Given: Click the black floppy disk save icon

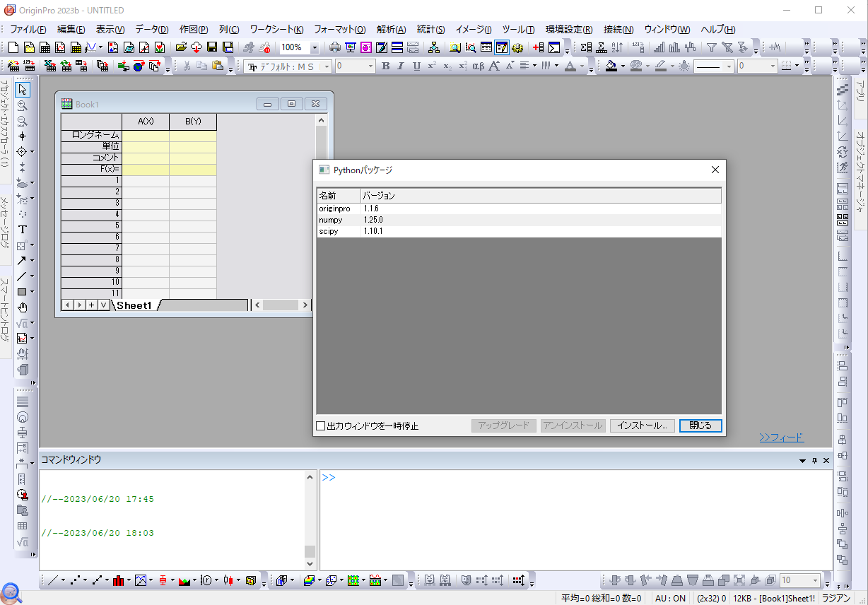Looking at the screenshot, I should point(212,47).
